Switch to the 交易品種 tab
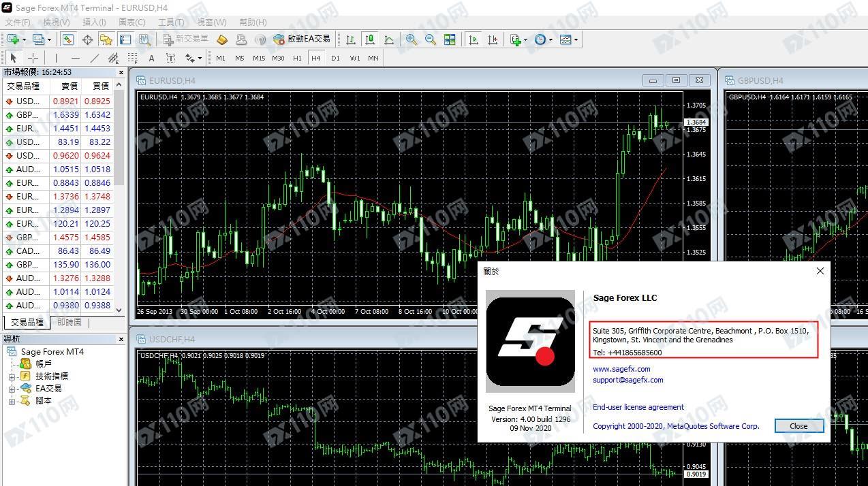 (x=27, y=323)
